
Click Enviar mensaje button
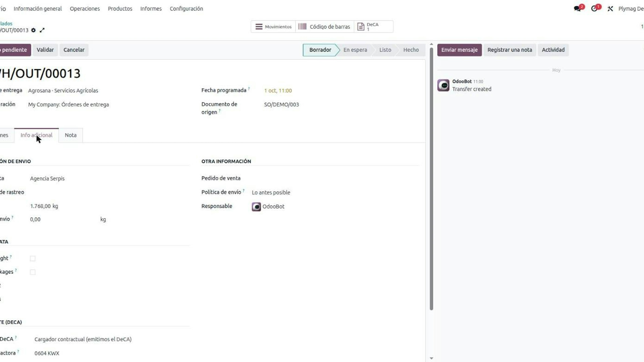click(460, 50)
